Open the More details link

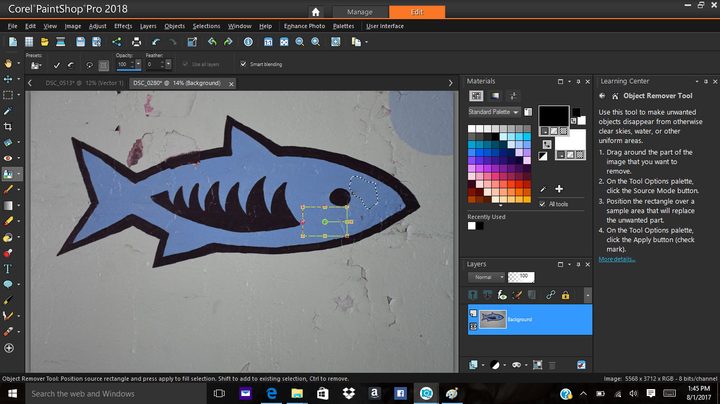pos(616,259)
